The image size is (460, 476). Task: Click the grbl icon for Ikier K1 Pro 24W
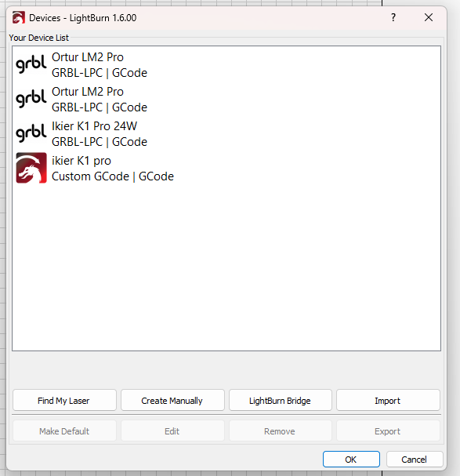(31, 133)
